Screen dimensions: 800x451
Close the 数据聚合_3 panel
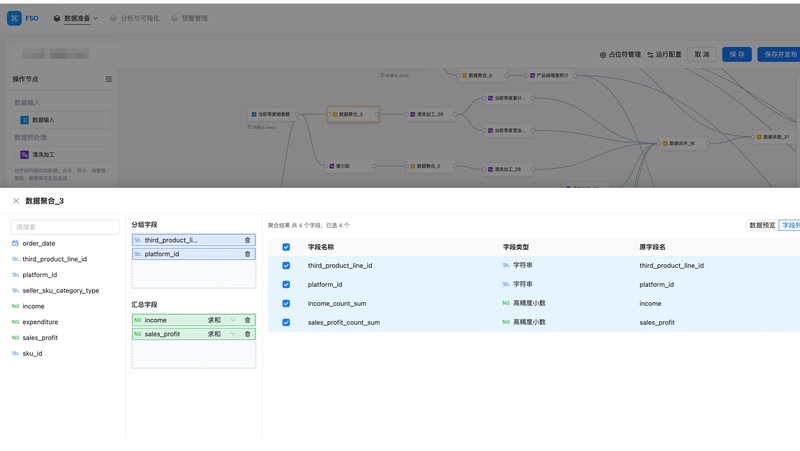(x=16, y=201)
